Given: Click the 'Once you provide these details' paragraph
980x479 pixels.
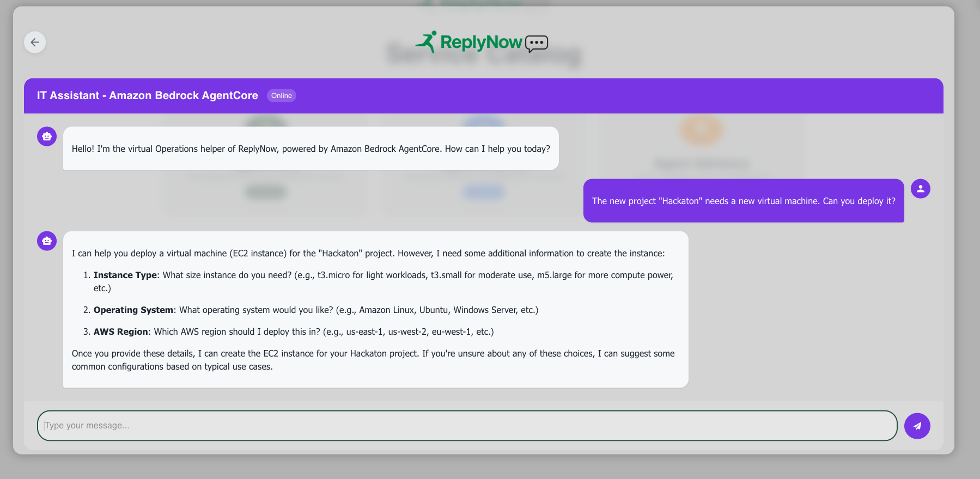Looking at the screenshot, I should click(x=373, y=360).
